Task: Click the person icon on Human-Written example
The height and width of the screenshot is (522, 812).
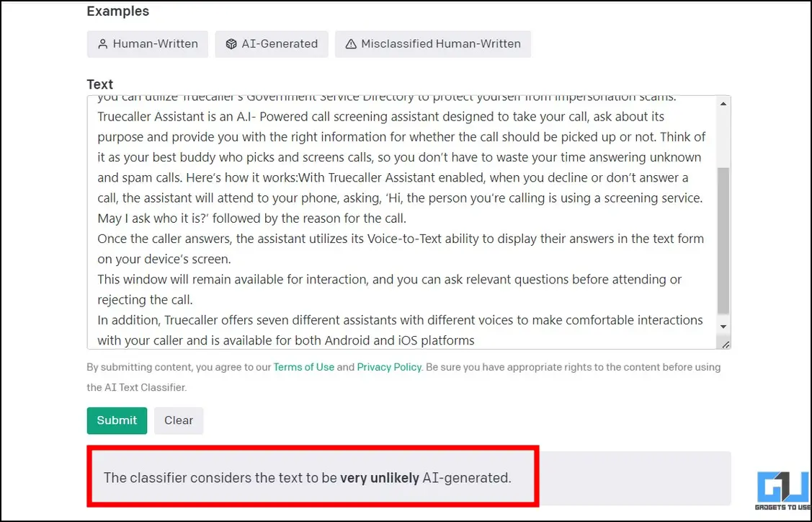Action: pos(102,44)
